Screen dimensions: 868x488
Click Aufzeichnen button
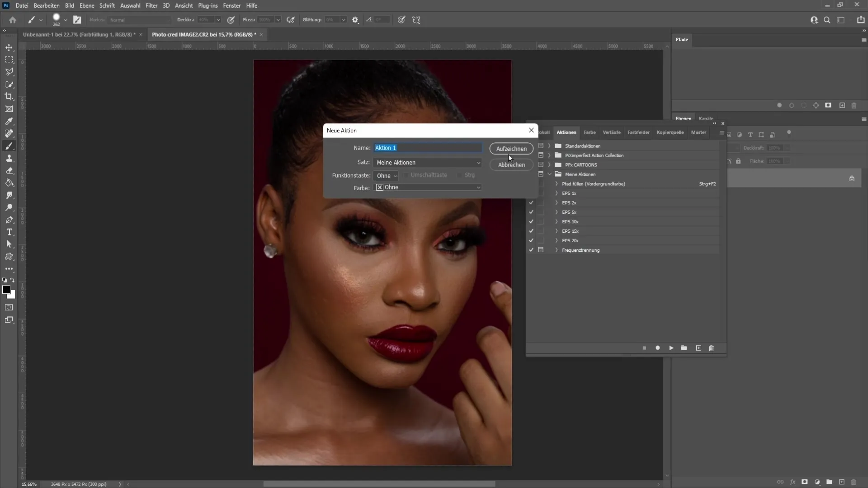(511, 149)
